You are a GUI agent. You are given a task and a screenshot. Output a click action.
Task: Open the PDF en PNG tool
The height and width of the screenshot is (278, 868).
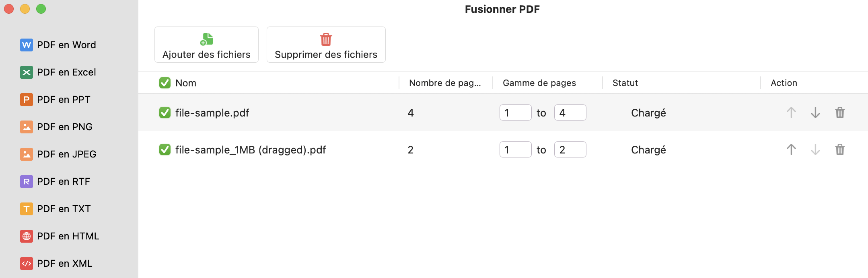click(64, 127)
